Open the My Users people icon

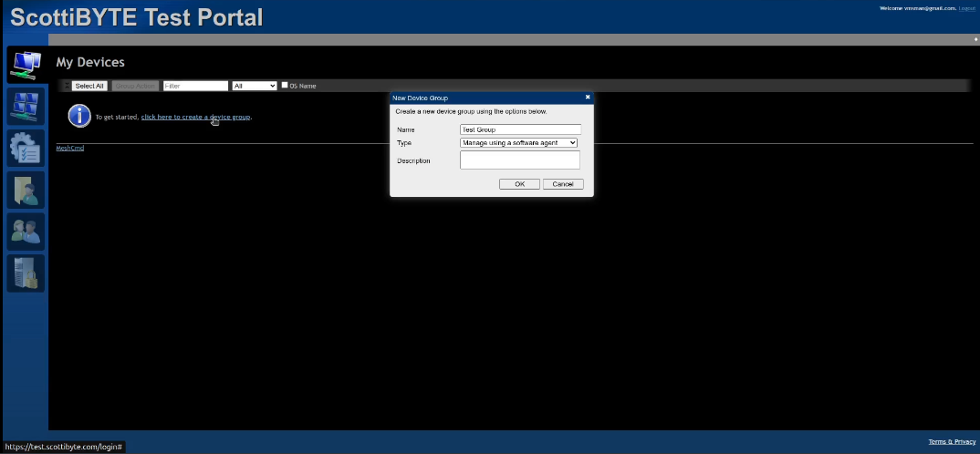pyautogui.click(x=25, y=232)
